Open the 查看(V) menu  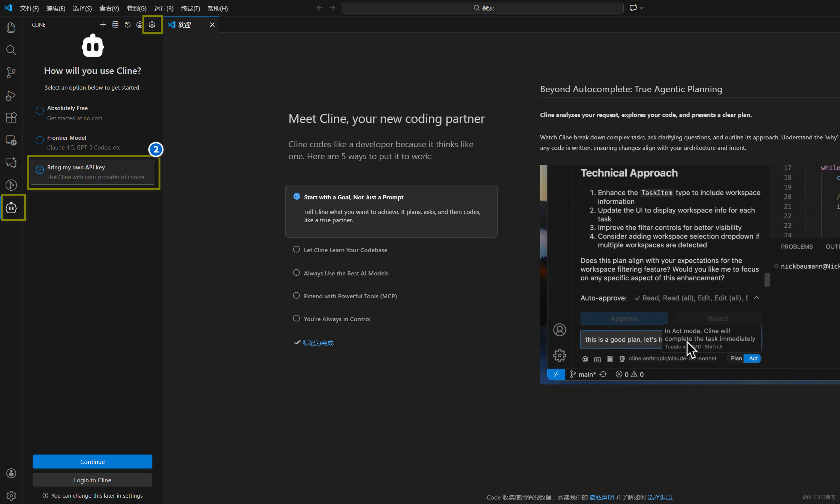pyautogui.click(x=109, y=8)
